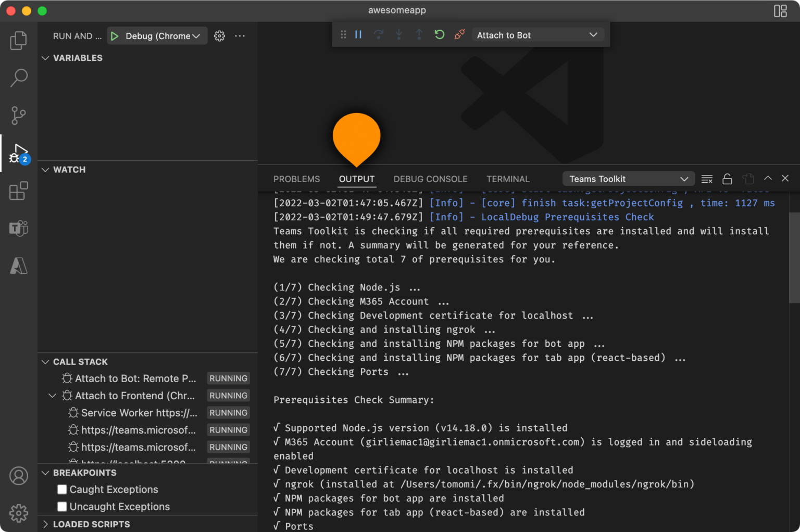Open launch.json via gear icon
This screenshot has height=532, width=800.
click(x=219, y=36)
